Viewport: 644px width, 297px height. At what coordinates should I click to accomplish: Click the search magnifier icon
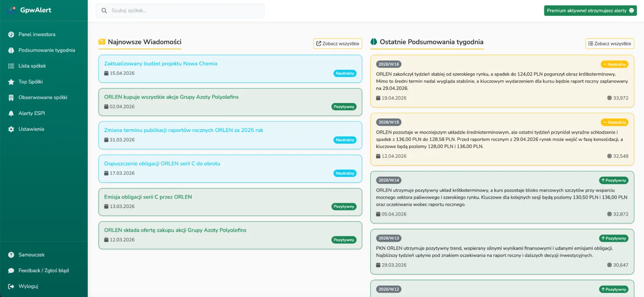[x=104, y=11]
